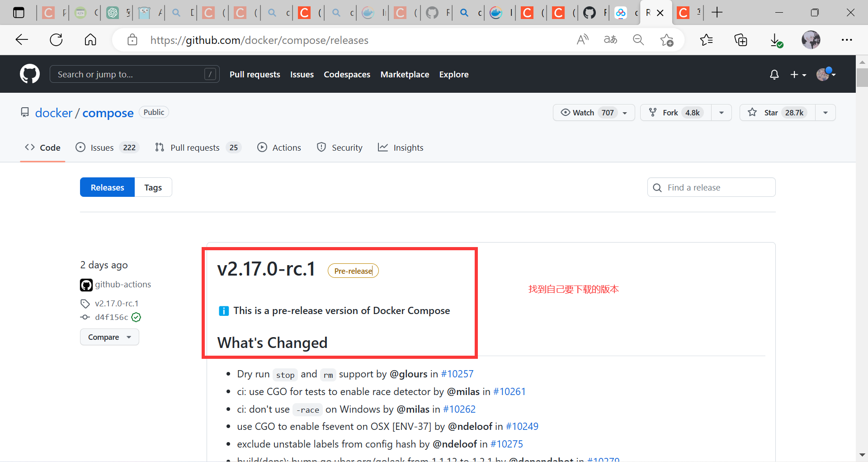Open the repository Pull requests tab
Viewport: 868px width, 462px height.
(x=198, y=148)
